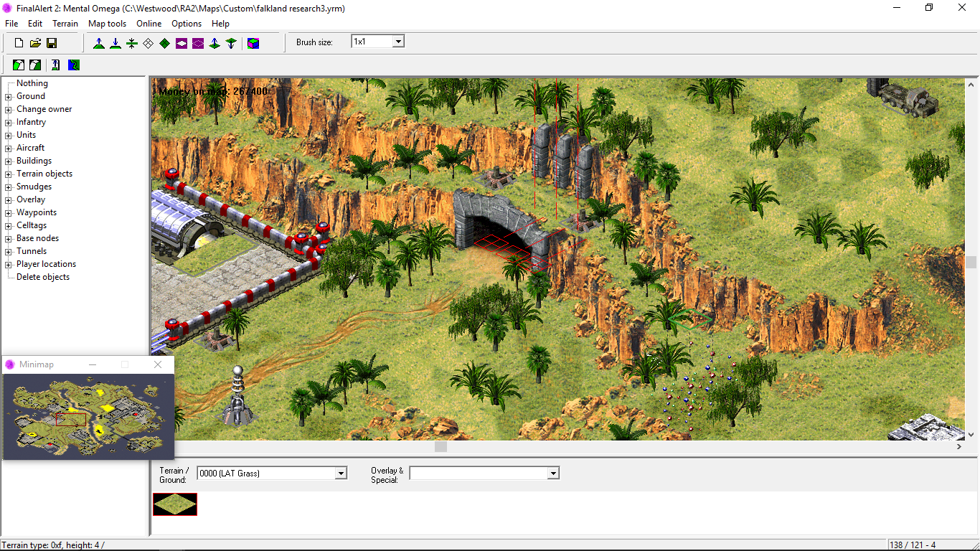980x551 pixels.
Task: Click the Open map folder icon
Action: click(35, 43)
